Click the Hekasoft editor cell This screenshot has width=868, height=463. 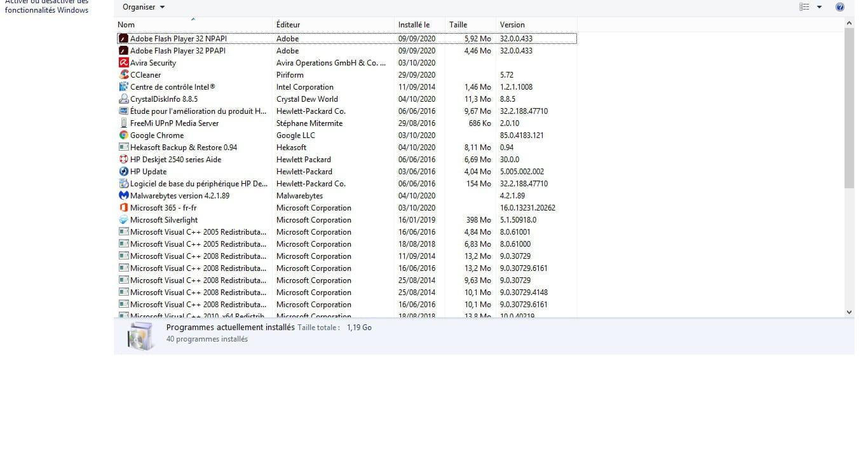(291, 148)
